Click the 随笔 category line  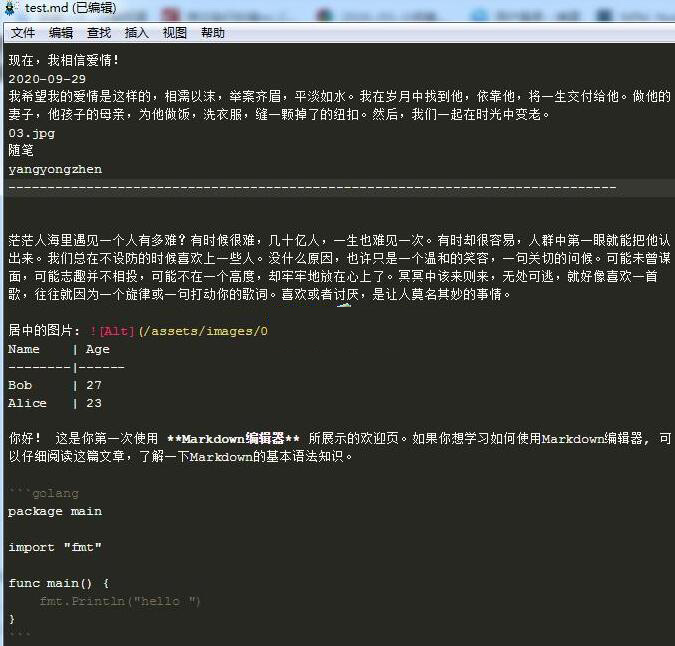(x=21, y=151)
